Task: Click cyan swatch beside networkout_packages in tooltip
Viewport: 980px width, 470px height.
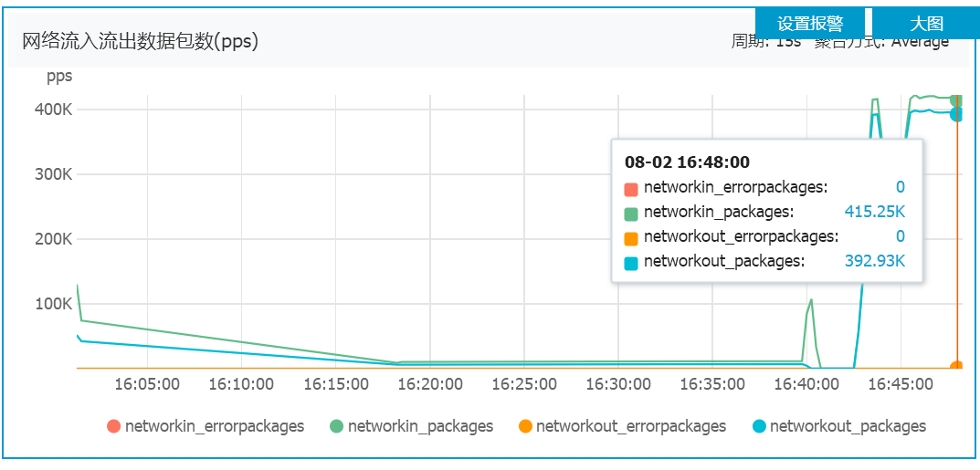Action: (631, 264)
